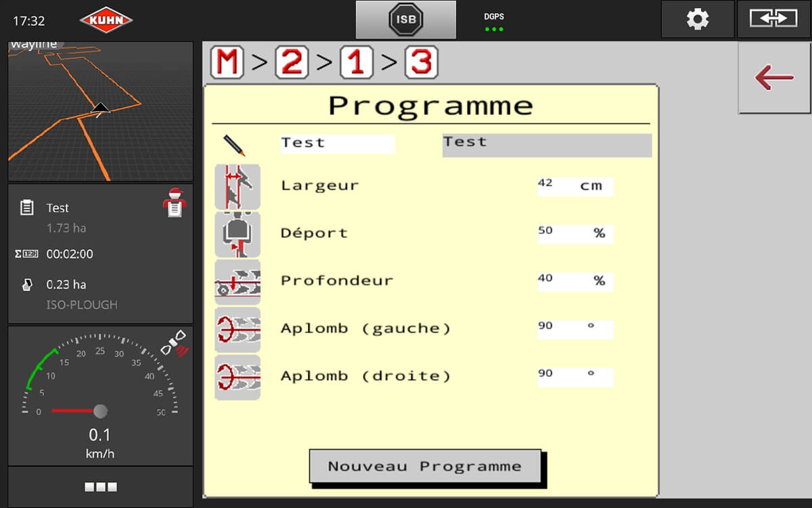The width and height of the screenshot is (812, 508).
Task: Edit Déport value 50 %
Action: coord(575,234)
